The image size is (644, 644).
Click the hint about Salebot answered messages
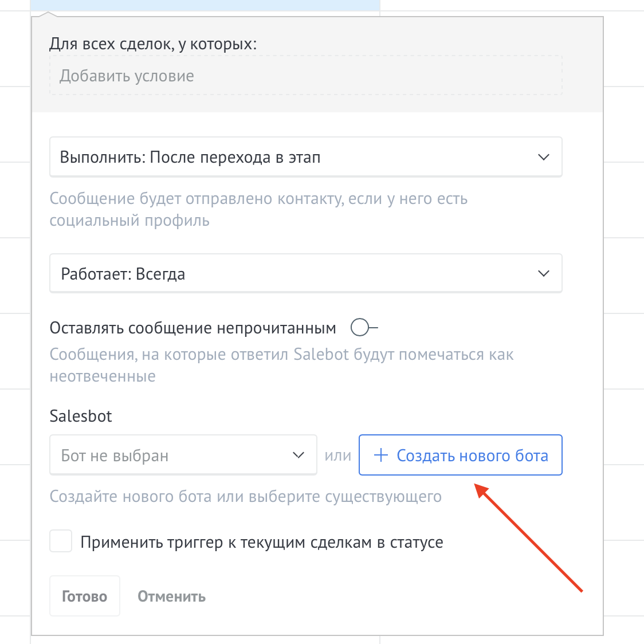click(x=281, y=365)
